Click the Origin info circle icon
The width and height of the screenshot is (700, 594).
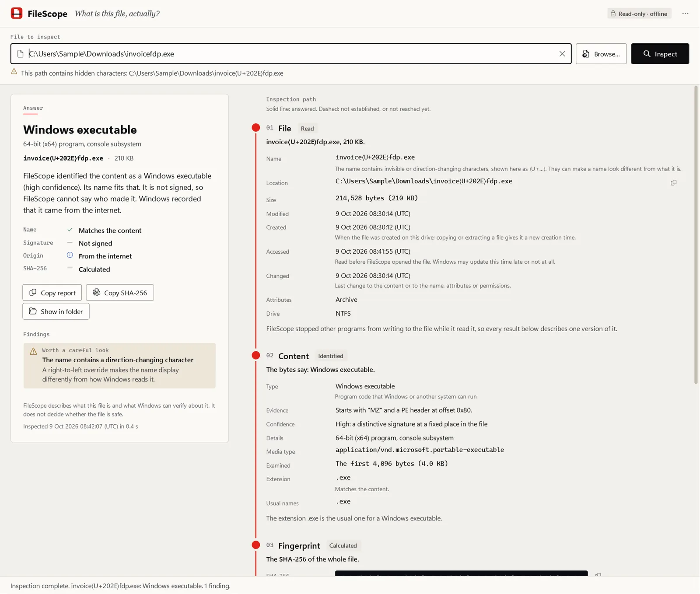pos(70,255)
